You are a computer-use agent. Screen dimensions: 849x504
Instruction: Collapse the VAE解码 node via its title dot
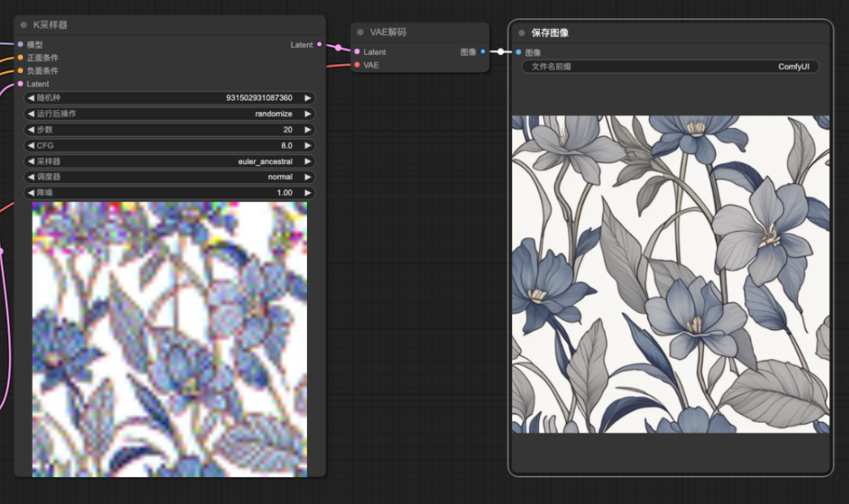360,33
